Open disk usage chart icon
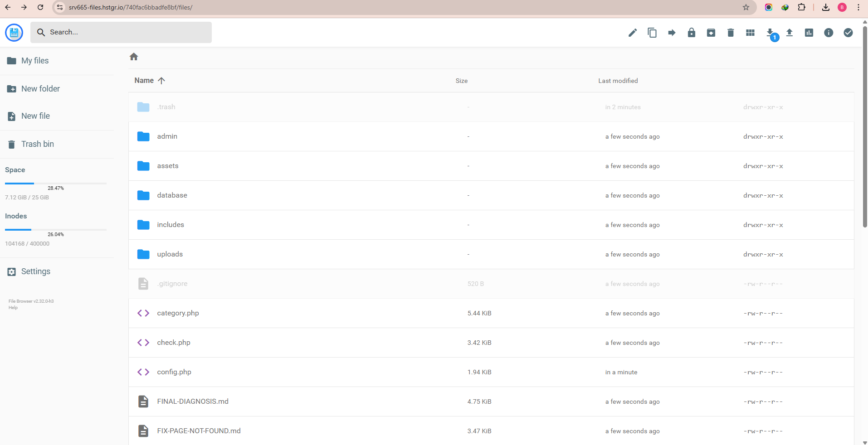Image resolution: width=868 pixels, height=445 pixels. (809, 33)
